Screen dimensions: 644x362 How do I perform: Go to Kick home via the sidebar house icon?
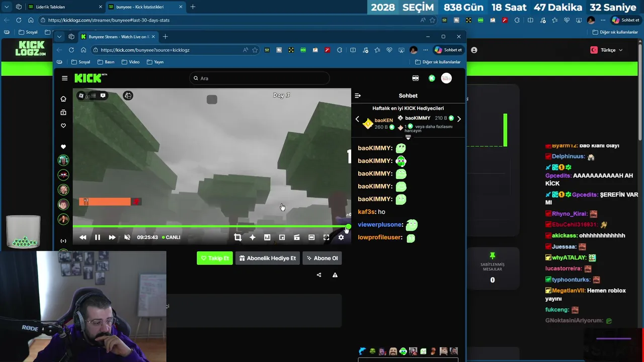pyautogui.click(x=63, y=99)
